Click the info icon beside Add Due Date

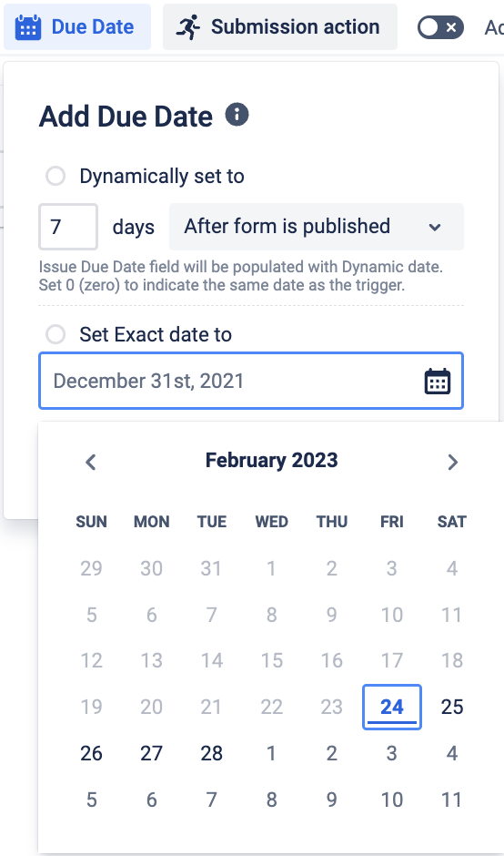pos(237,115)
